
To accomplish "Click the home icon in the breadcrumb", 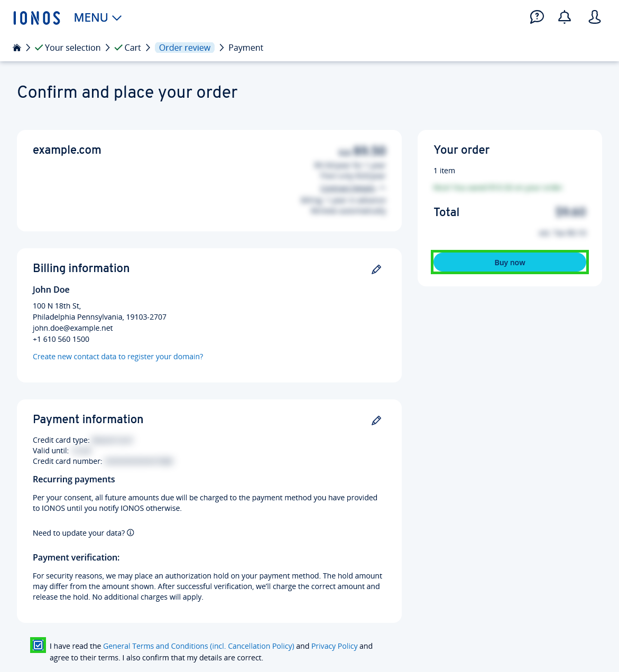I will (x=16, y=47).
